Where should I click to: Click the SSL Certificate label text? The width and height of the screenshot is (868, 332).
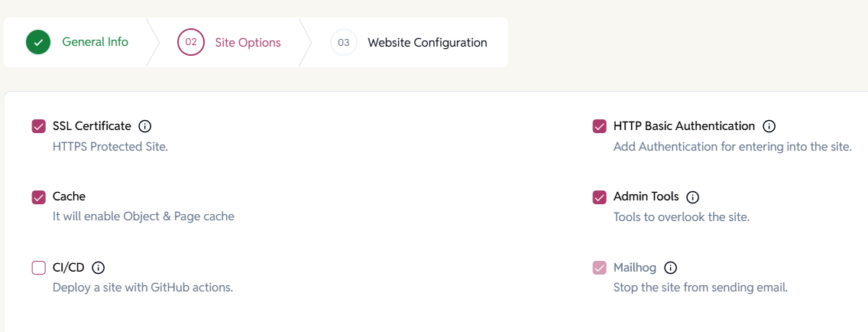pyautogui.click(x=92, y=125)
